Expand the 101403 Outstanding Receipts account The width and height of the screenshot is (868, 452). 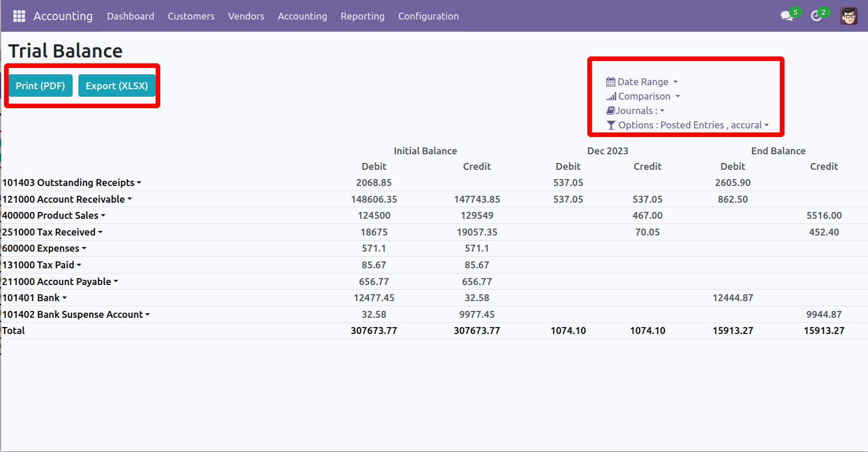[x=72, y=183]
